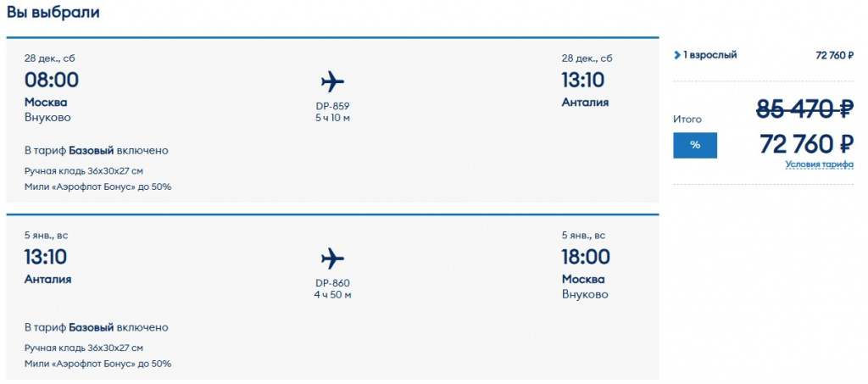
Task: Click the crossed-out price 85 470 ₽
Action: point(804,109)
